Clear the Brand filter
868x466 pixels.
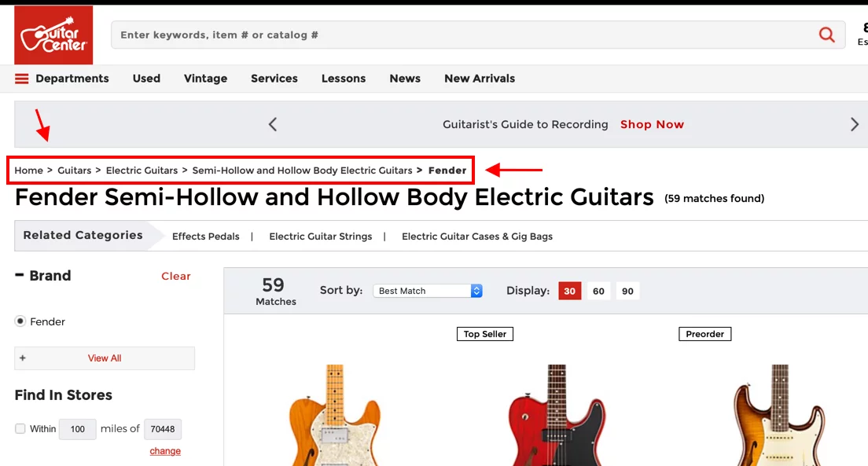[176, 276]
